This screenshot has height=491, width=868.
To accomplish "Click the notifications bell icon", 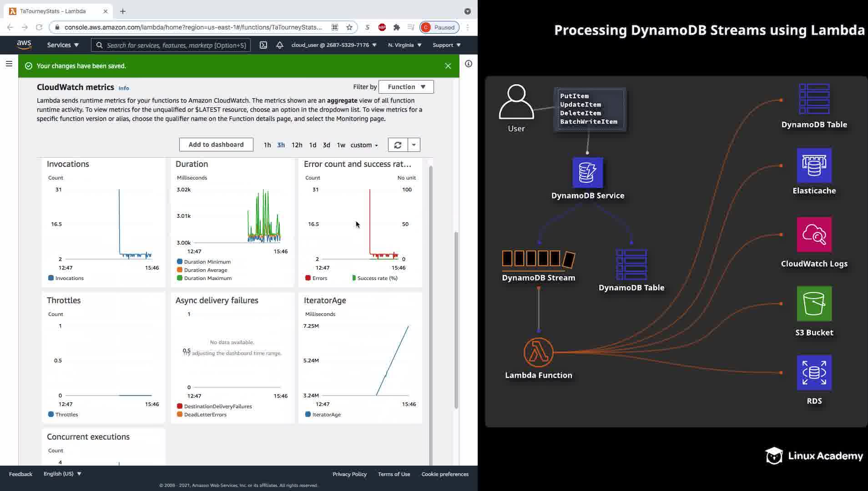I will tap(280, 45).
